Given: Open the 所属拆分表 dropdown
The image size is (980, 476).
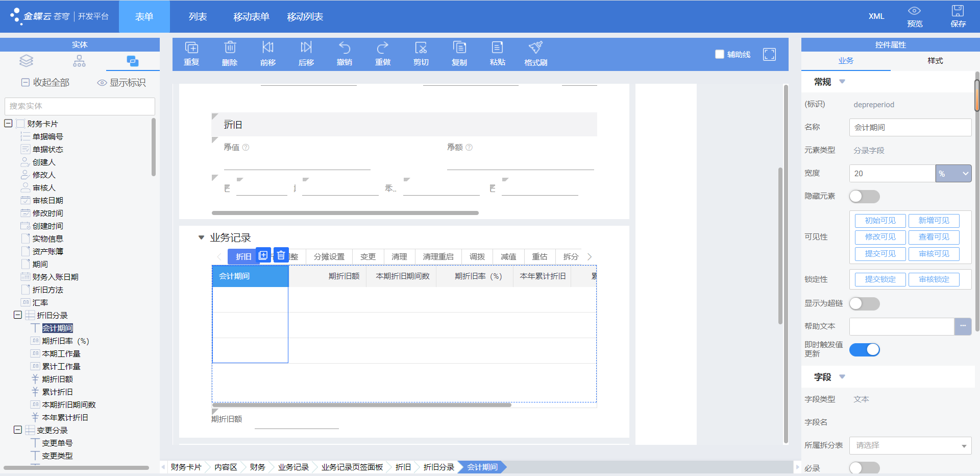Looking at the screenshot, I should (910, 445).
